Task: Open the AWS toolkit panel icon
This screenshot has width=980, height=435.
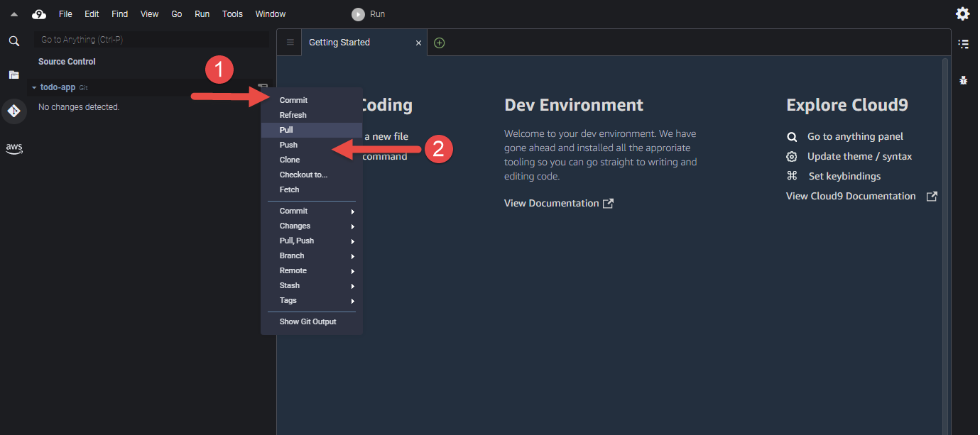Action: point(13,148)
